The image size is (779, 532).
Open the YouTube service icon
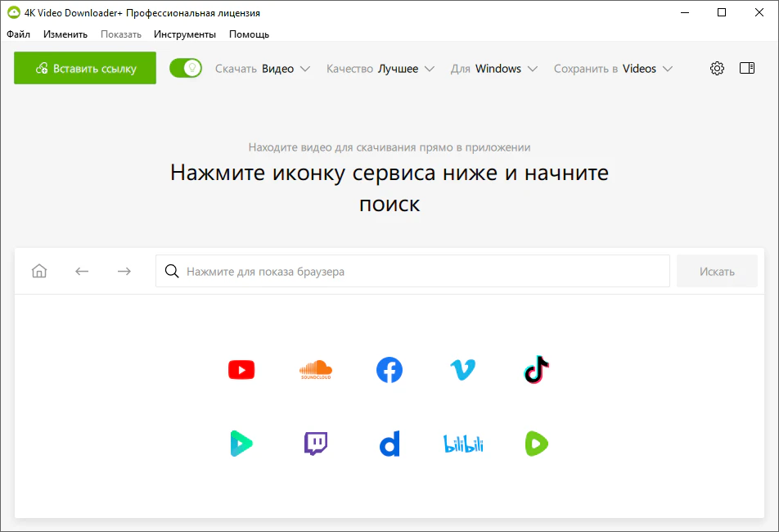click(x=241, y=370)
